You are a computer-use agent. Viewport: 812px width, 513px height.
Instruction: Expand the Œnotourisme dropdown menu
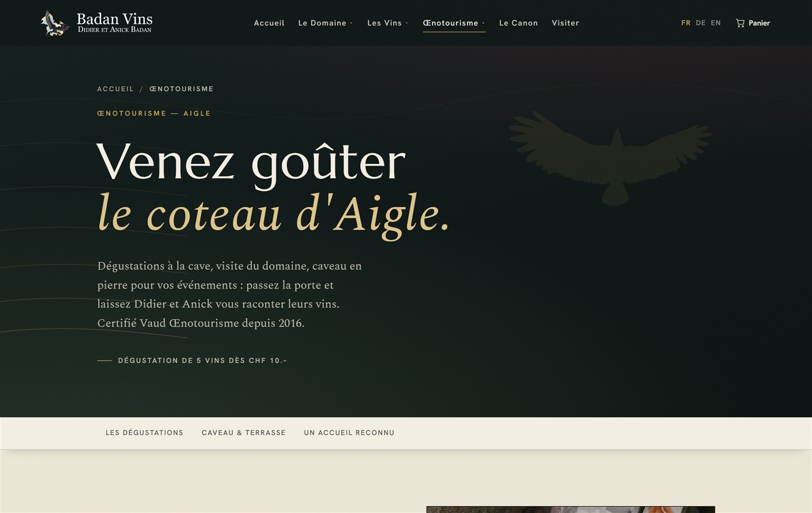click(x=454, y=23)
